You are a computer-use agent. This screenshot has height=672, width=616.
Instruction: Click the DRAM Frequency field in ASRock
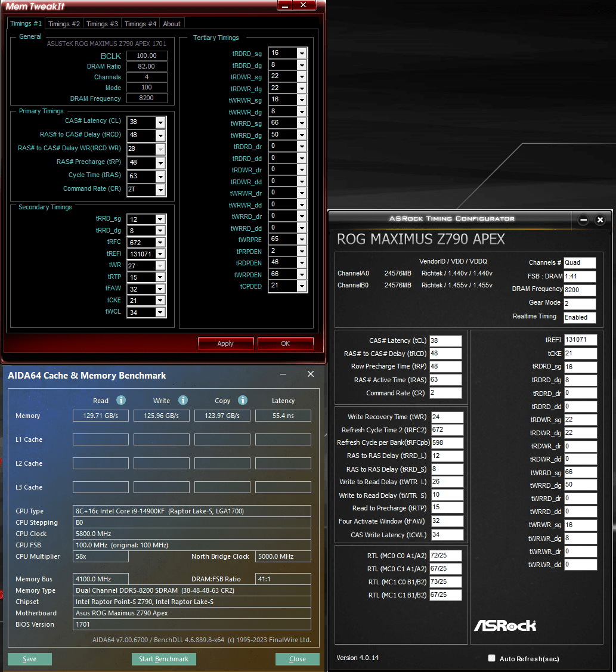coord(580,290)
